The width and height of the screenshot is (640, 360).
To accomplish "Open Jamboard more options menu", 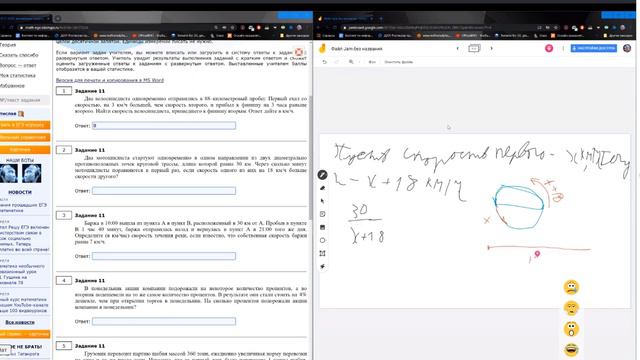I will pos(563,49).
